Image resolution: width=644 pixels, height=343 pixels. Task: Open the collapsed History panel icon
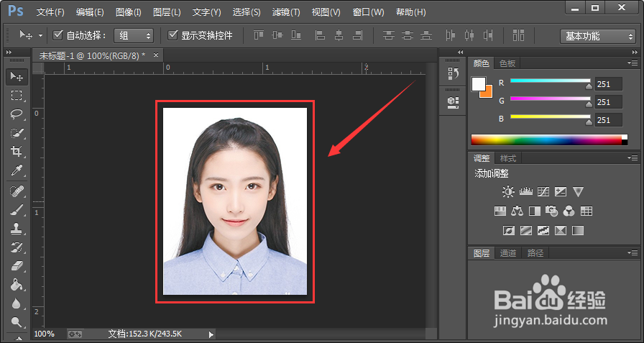click(x=454, y=73)
